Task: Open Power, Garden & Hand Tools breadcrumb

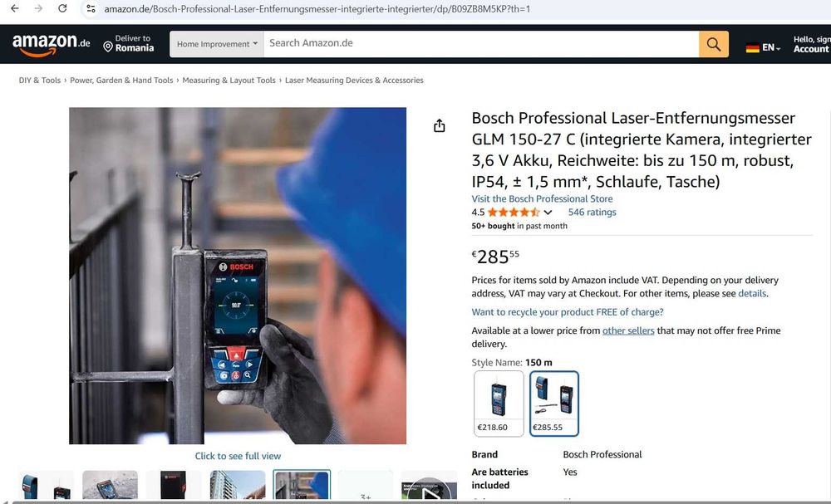Action: click(121, 81)
